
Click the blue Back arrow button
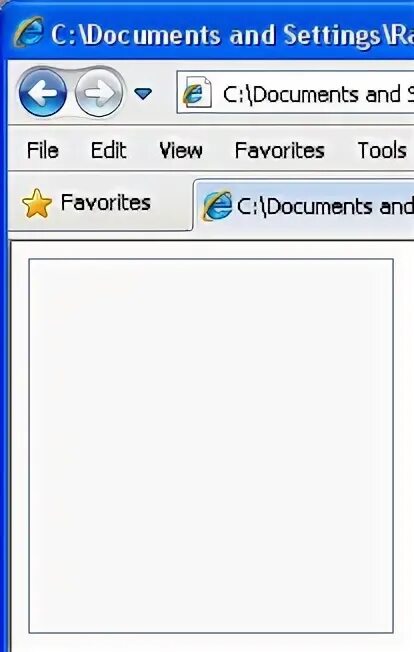(x=43, y=92)
